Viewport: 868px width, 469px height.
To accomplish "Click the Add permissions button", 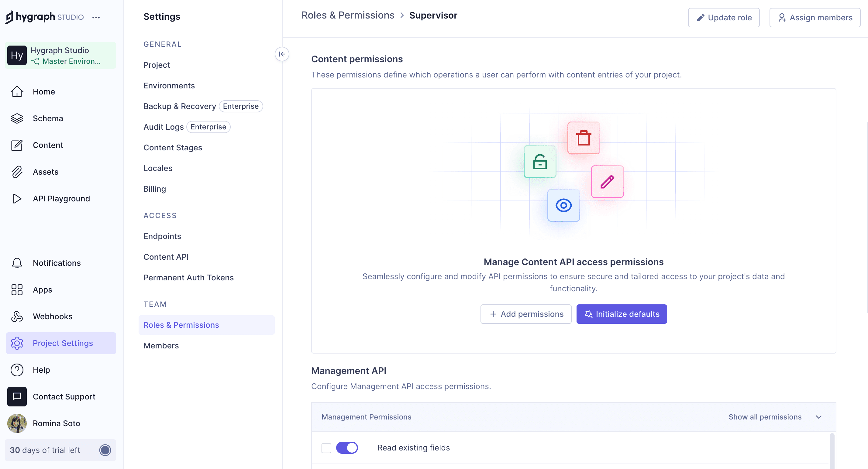I will (x=526, y=314).
